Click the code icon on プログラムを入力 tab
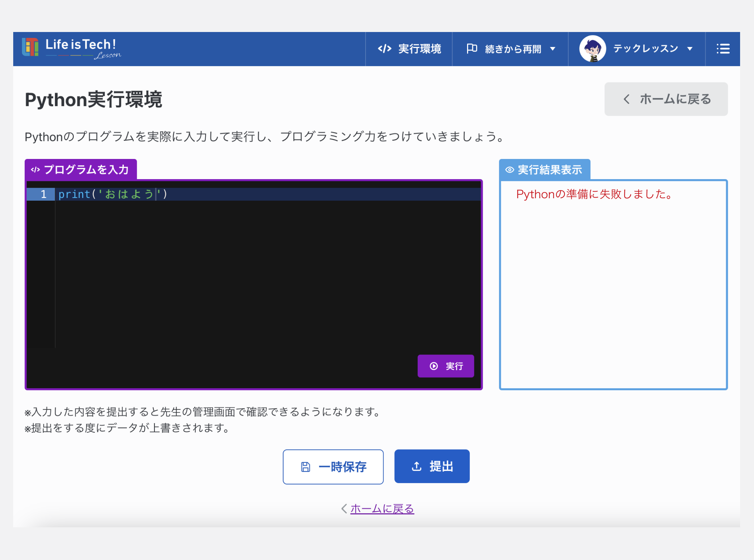 point(35,170)
